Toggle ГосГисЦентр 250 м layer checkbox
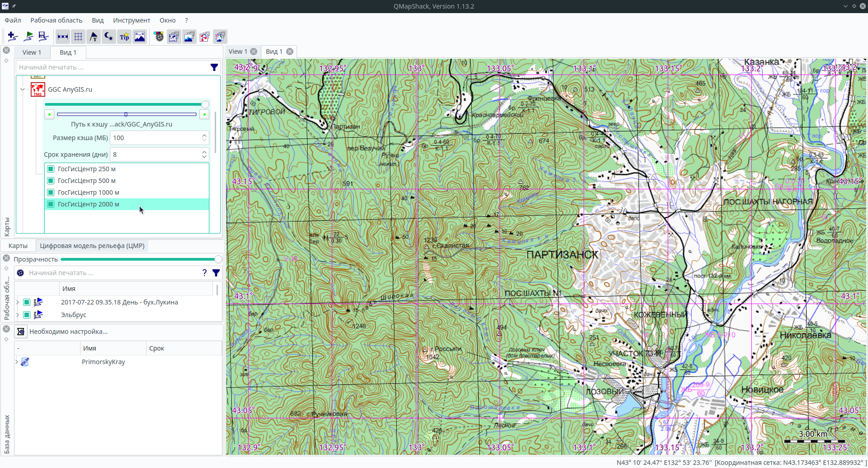The image size is (868, 468). pos(51,169)
